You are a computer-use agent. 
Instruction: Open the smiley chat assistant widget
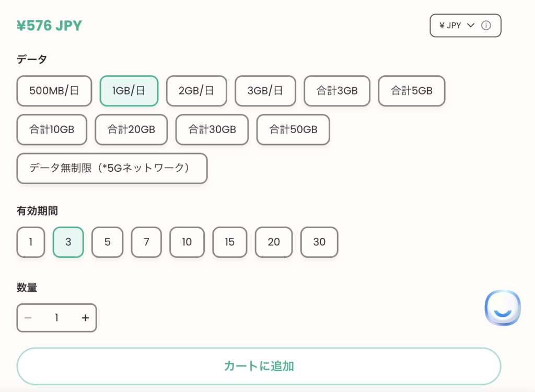click(503, 308)
